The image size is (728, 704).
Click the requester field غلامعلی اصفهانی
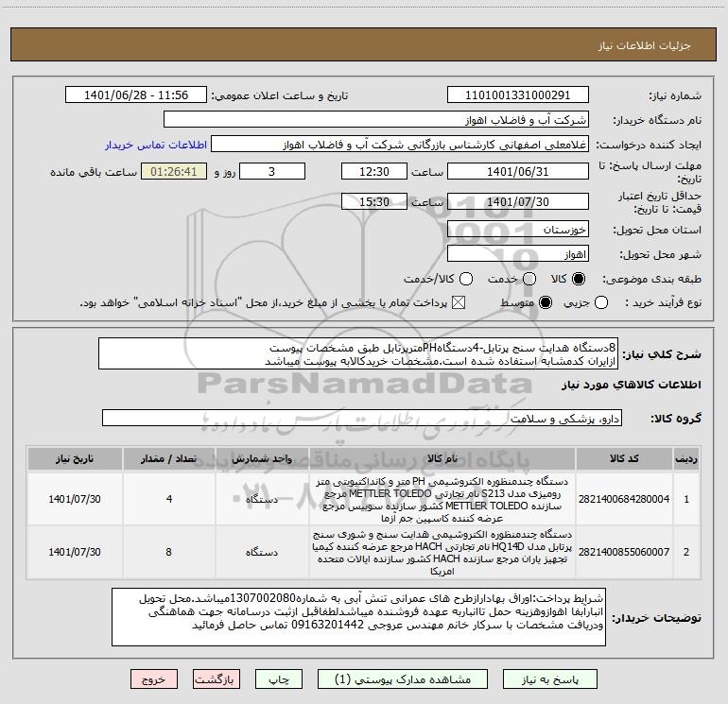pos(400,145)
